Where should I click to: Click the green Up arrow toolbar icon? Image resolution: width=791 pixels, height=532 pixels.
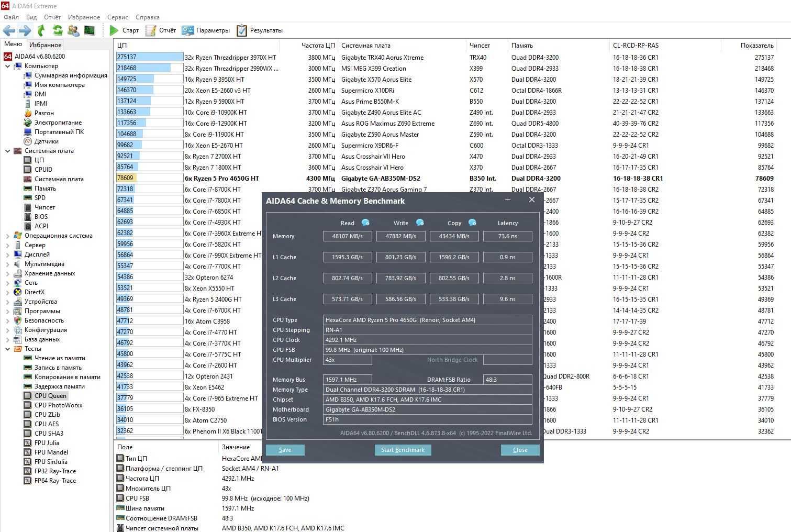(41, 30)
